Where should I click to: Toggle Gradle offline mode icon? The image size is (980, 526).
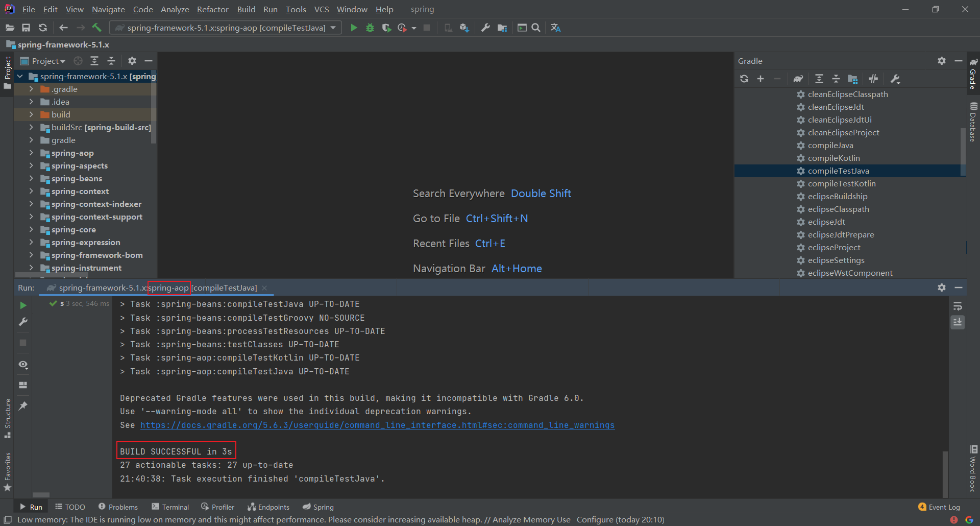pos(873,79)
